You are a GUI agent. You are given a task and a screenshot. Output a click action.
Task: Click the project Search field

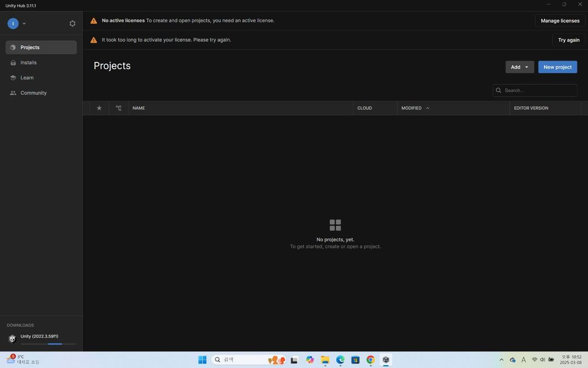click(x=538, y=91)
